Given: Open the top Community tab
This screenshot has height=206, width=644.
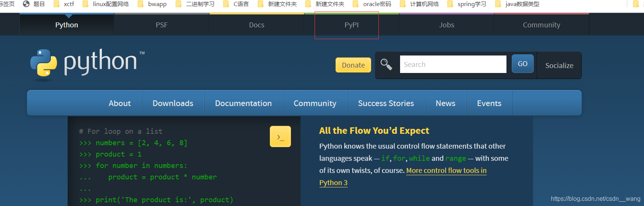Looking at the screenshot, I should (x=542, y=25).
